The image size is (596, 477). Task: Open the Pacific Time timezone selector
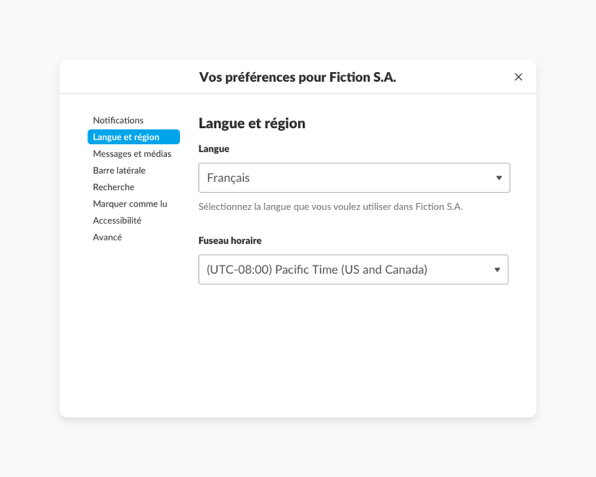click(353, 269)
